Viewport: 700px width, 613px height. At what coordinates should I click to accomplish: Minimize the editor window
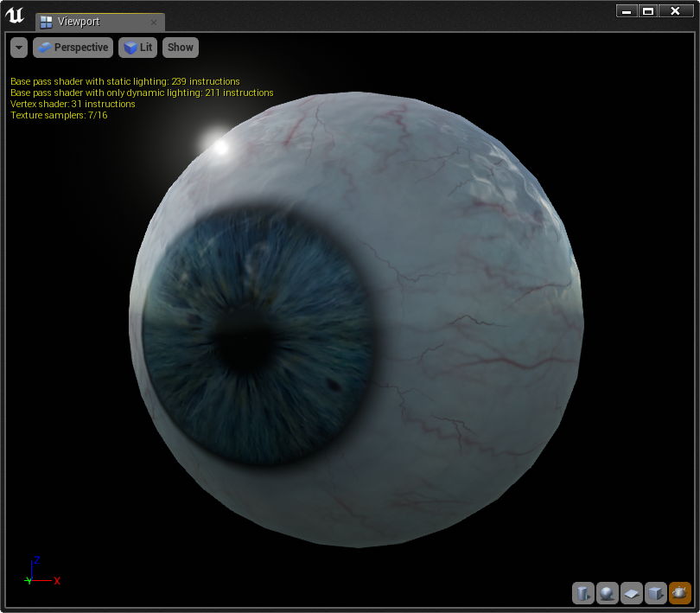click(x=627, y=11)
